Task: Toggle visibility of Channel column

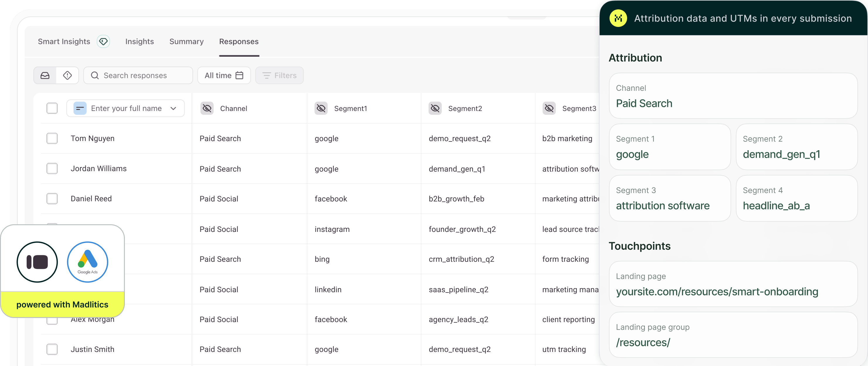Action: point(207,108)
